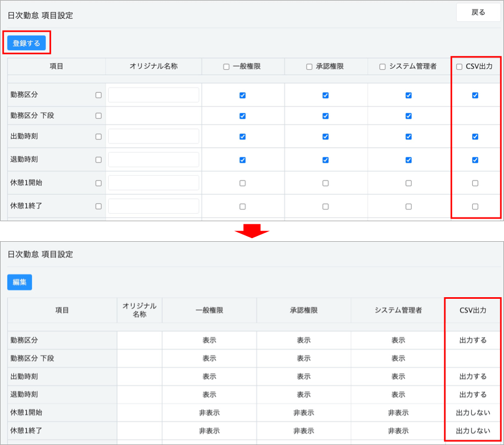Screen dimensions: 504x445
Task: Enable CSV出力 for 休憩1終了 row
Action: click(x=475, y=206)
